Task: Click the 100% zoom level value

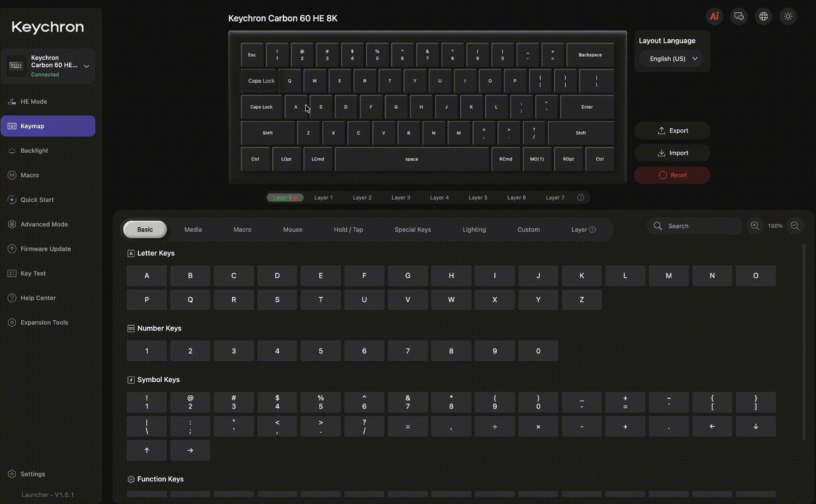Action: coord(775,226)
